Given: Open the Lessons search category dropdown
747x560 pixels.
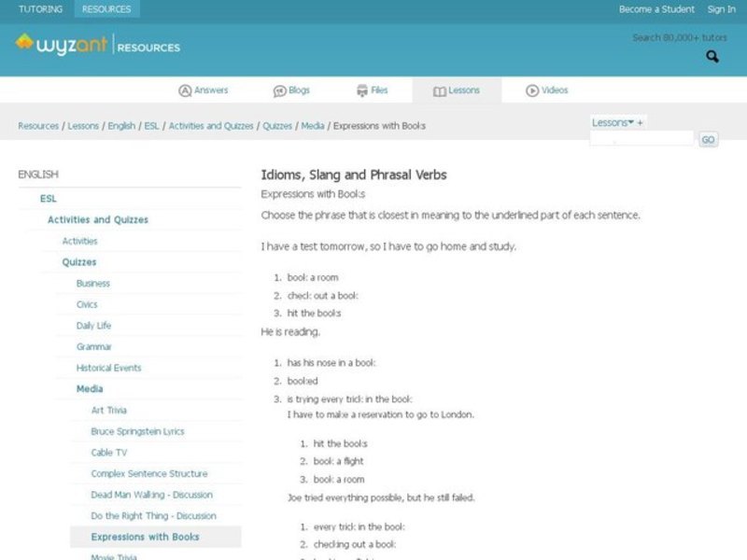Looking at the screenshot, I should pos(615,122).
